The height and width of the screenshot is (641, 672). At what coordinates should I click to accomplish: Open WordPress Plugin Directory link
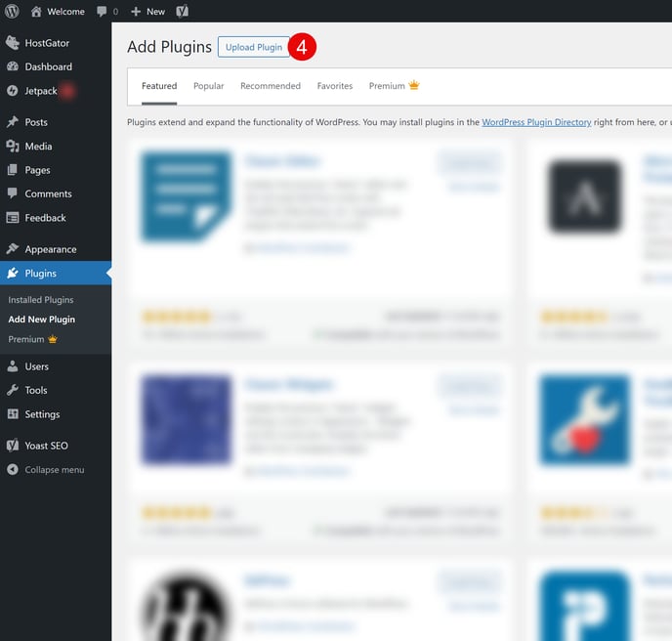536,122
